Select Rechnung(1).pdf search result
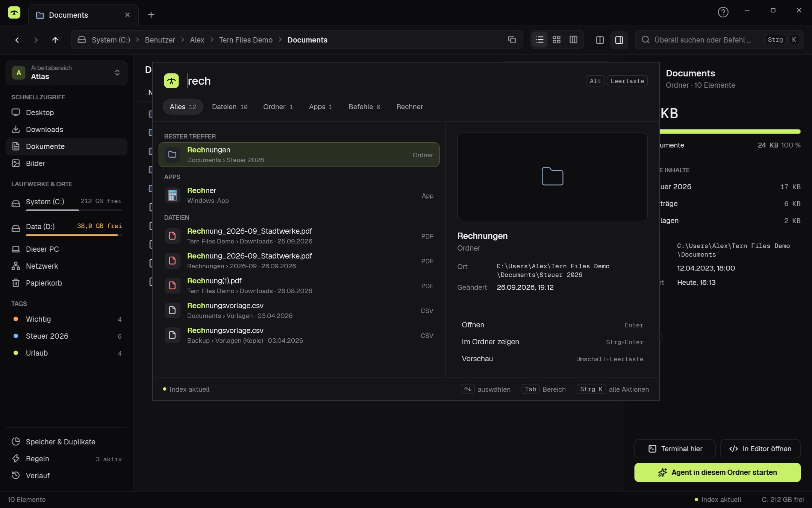The width and height of the screenshot is (812, 508). tap(299, 286)
